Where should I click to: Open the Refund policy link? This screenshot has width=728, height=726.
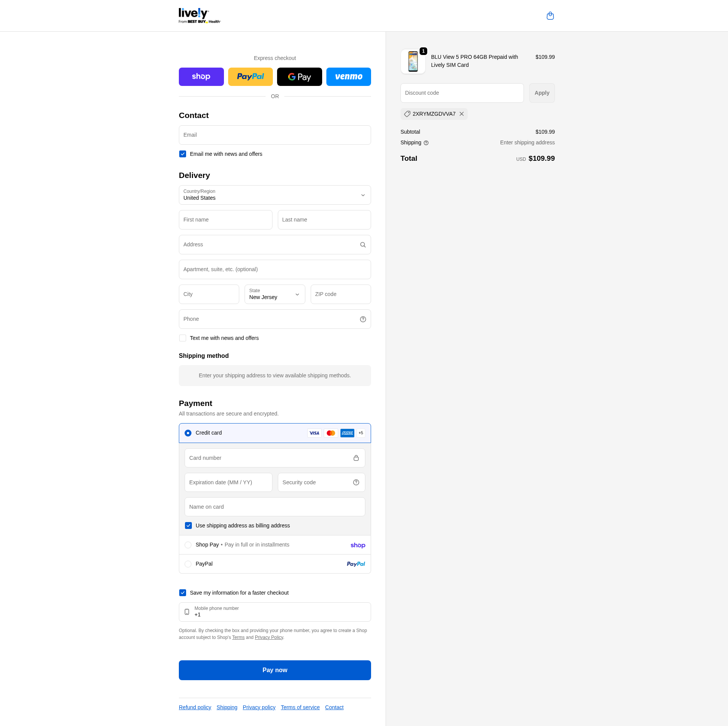point(195,707)
